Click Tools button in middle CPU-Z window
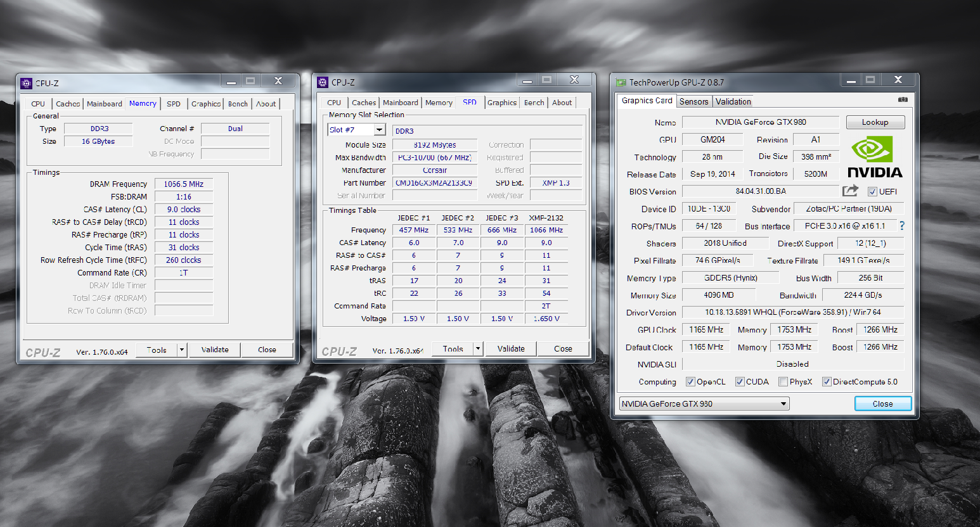The height and width of the screenshot is (527, 980). tap(453, 348)
